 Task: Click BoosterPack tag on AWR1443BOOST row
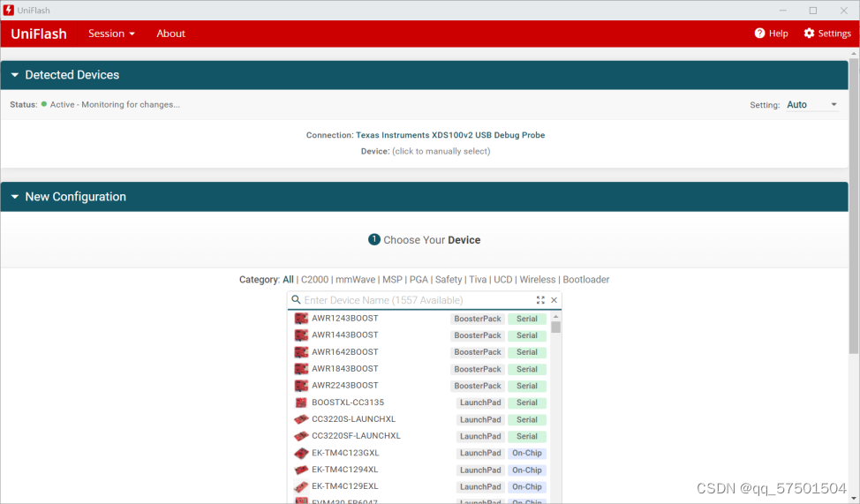(x=478, y=335)
